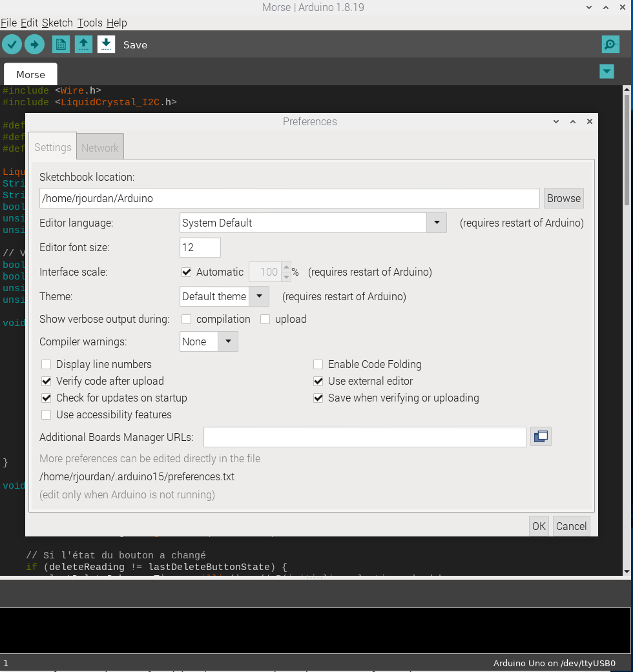Open the Edit menu
The image size is (633, 672).
tap(29, 23)
